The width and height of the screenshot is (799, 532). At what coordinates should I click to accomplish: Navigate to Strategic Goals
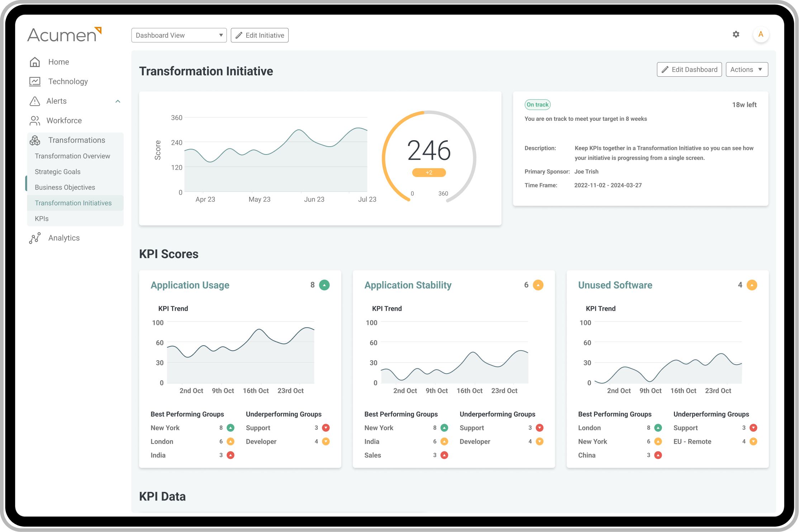(57, 172)
